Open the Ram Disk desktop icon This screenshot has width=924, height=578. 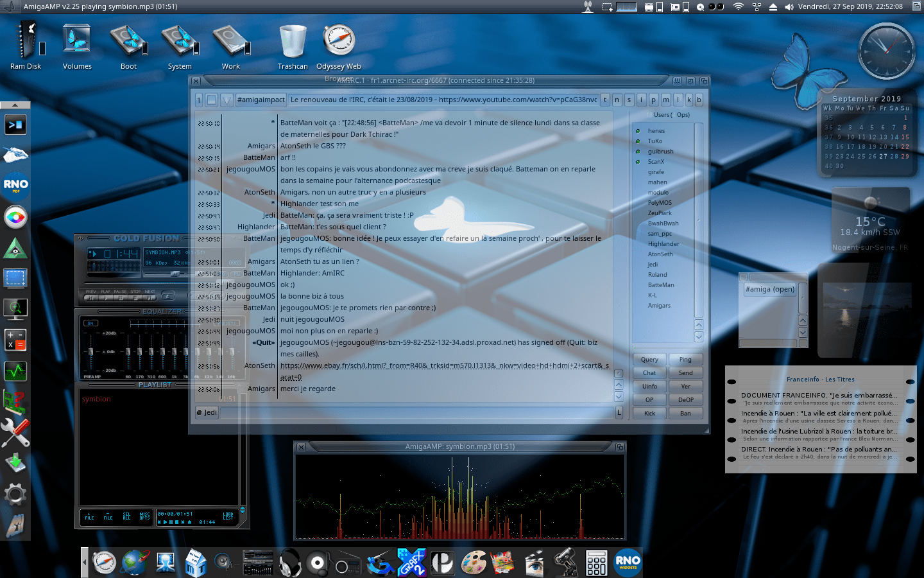point(27,40)
